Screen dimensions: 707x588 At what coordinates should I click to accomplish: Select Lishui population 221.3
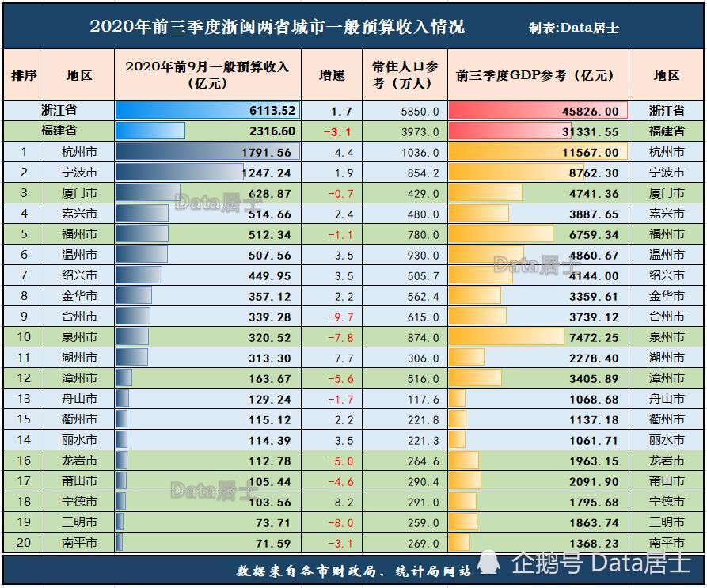pos(423,441)
